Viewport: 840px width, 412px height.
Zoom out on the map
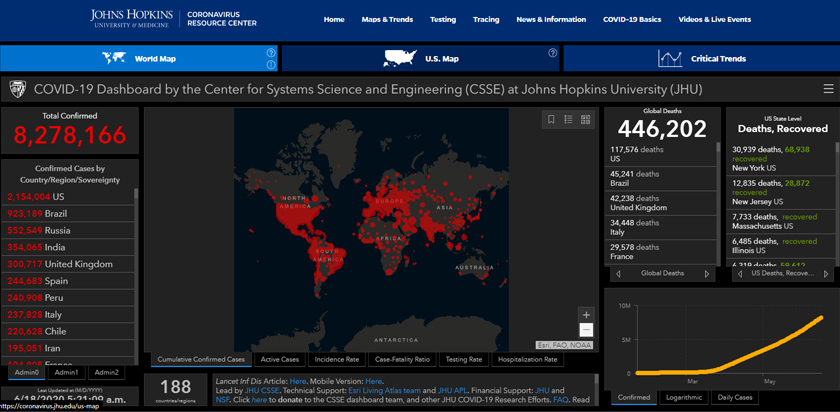pyautogui.click(x=586, y=330)
